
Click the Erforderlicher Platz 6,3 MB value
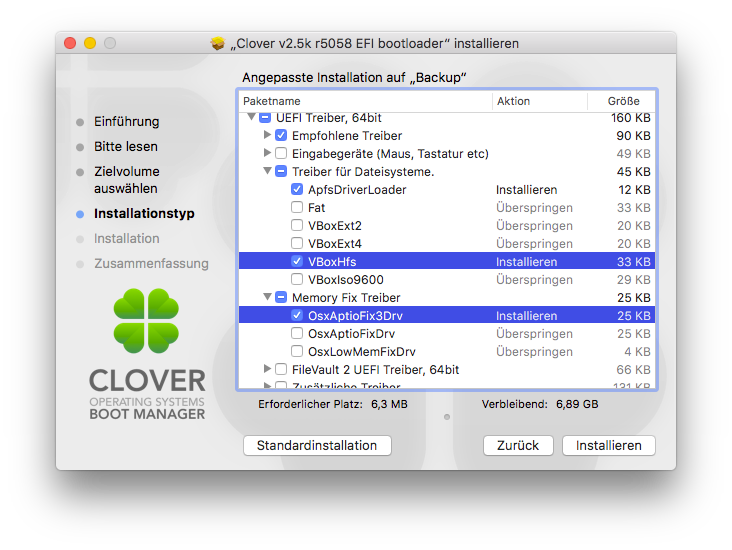[389, 404]
